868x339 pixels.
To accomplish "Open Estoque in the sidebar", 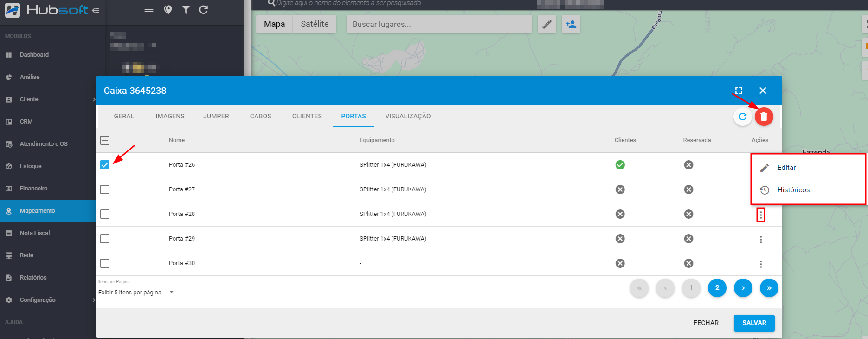I will click(48, 166).
